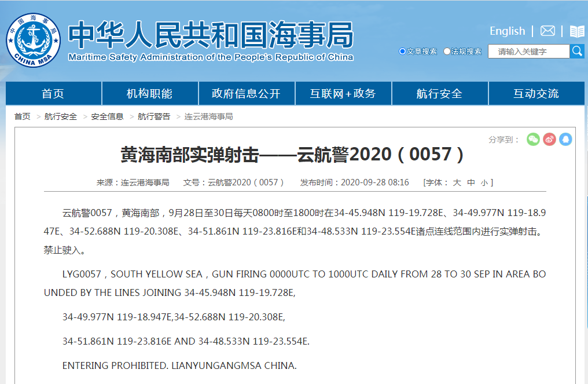Open the 互联网+政务 menu

pos(343,93)
